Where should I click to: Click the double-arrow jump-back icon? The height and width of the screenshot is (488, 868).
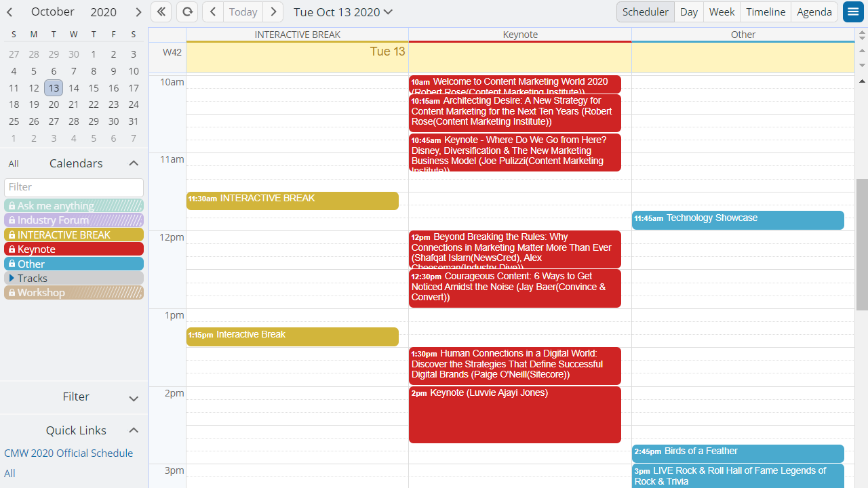tap(161, 12)
